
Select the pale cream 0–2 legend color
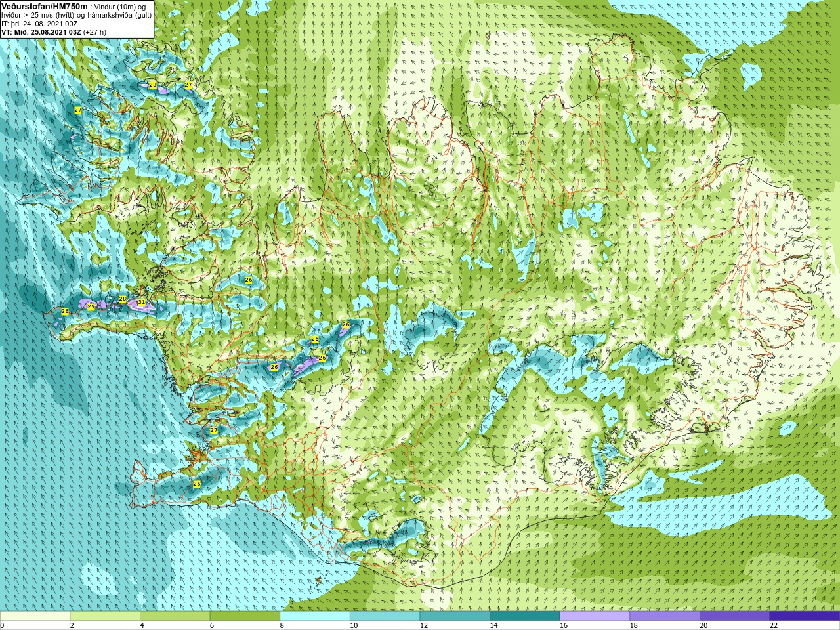pyautogui.click(x=35, y=616)
